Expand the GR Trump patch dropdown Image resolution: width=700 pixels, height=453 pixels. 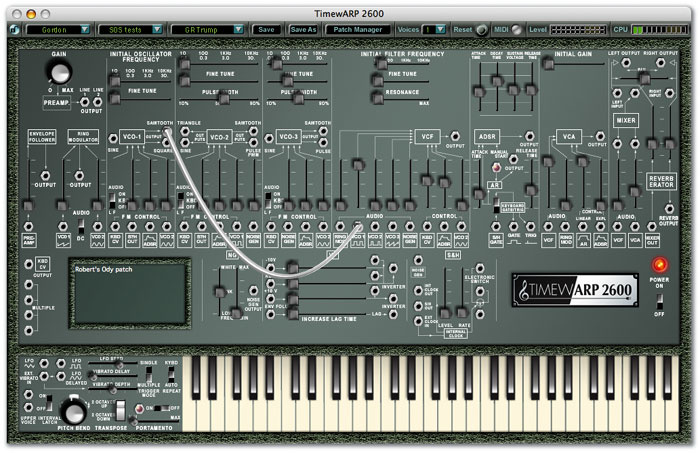coord(206,30)
